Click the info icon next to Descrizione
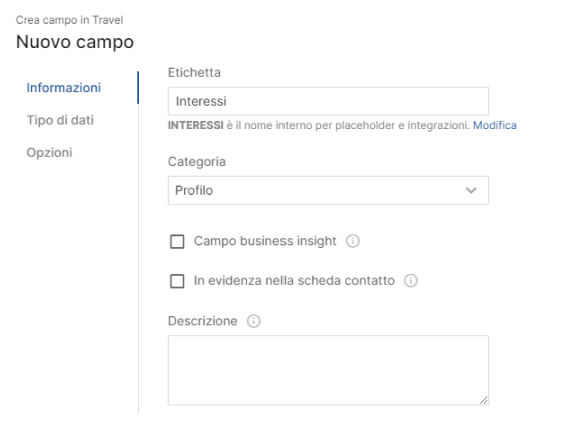Screen dimensions: 564x438 tap(254, 321)
